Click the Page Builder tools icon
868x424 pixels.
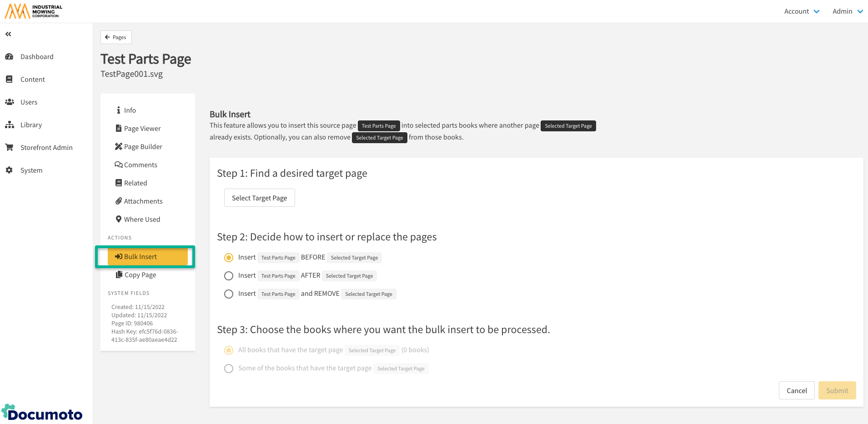click(119, 146)
